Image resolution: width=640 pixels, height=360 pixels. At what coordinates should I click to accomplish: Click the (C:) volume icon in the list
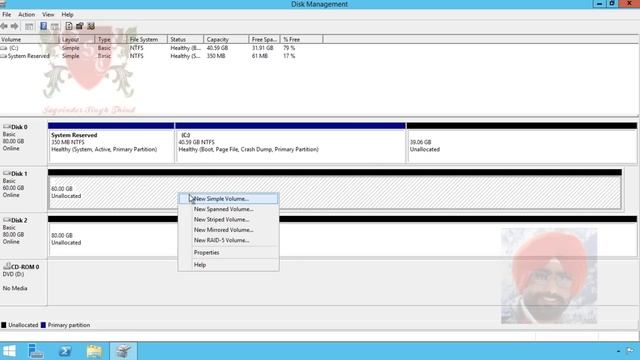pyautogui.click(x=4, y=48)
